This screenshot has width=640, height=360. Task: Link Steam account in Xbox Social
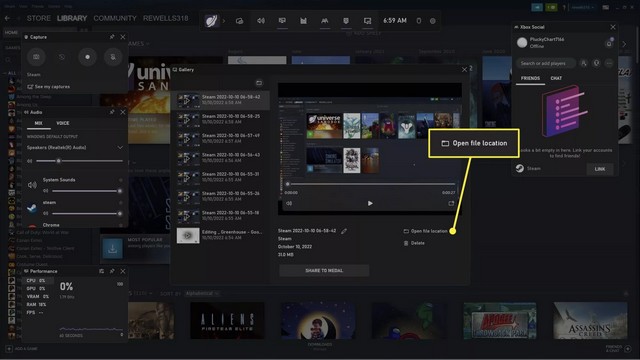point(600,169)
